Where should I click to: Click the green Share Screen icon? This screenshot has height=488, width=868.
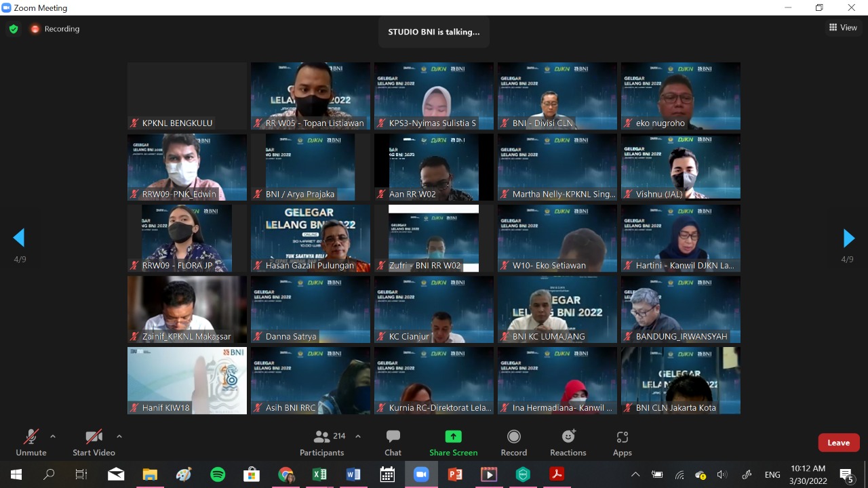tap(453, 436)
